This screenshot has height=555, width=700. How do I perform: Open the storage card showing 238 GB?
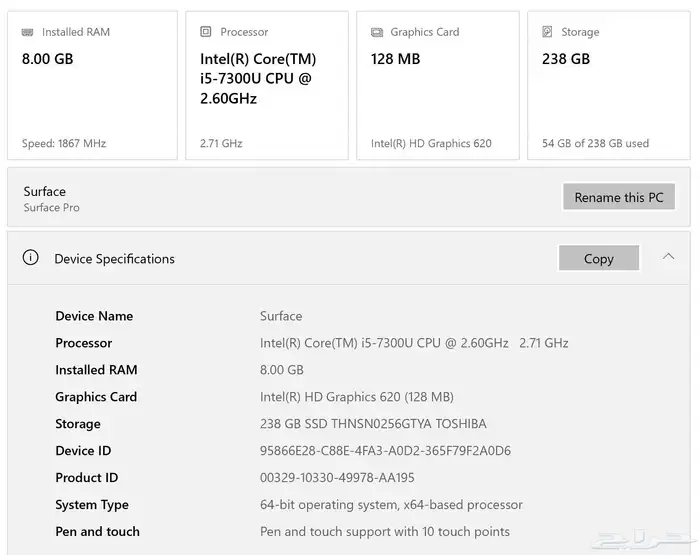(608, 85)
